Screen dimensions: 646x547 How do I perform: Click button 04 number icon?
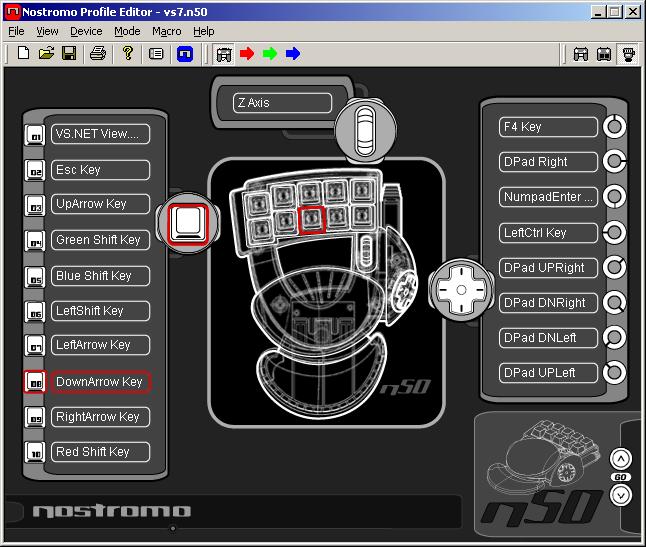(35, 241)
